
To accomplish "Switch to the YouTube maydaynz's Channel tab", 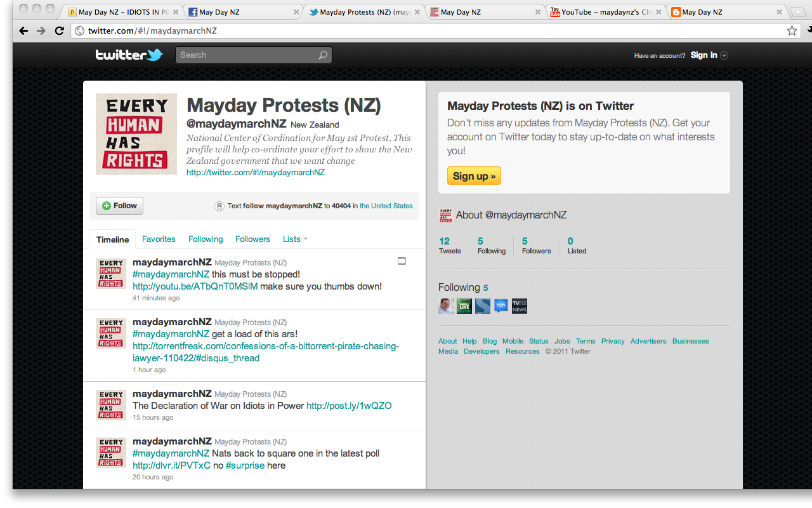I will [607, 12].
